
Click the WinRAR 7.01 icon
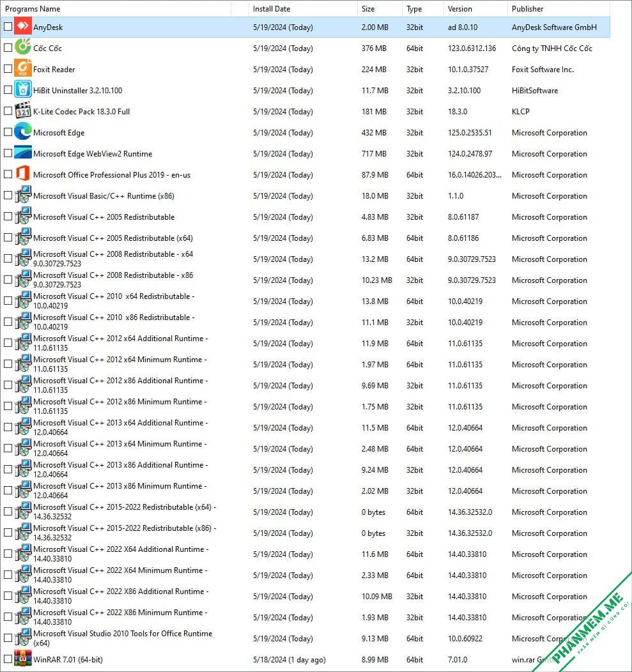23,659
